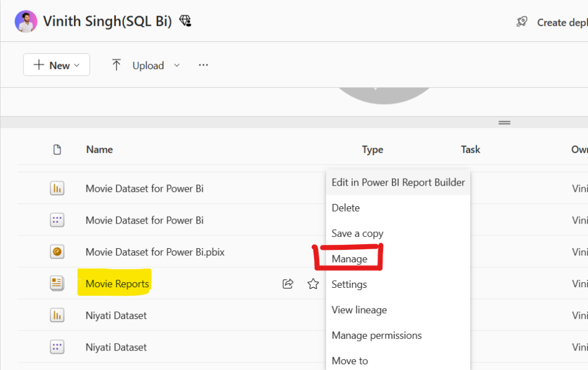Click report icon for first Movie Dataset for Power Bi row
Image resolution: width=588 pixels, height=370 pixels.
[57, 188]
